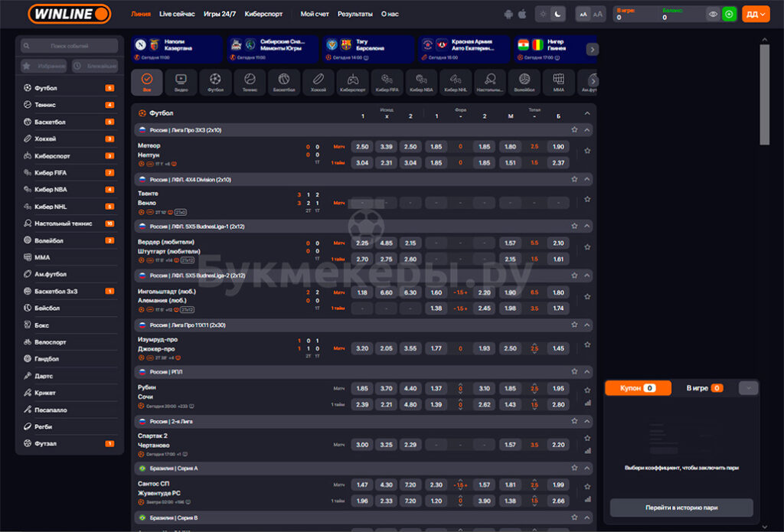The width and height of the screenshot is (784, 532).
Task: Select the 'Теннис' icon in the sport filter strip
Action: click(250, 82)
